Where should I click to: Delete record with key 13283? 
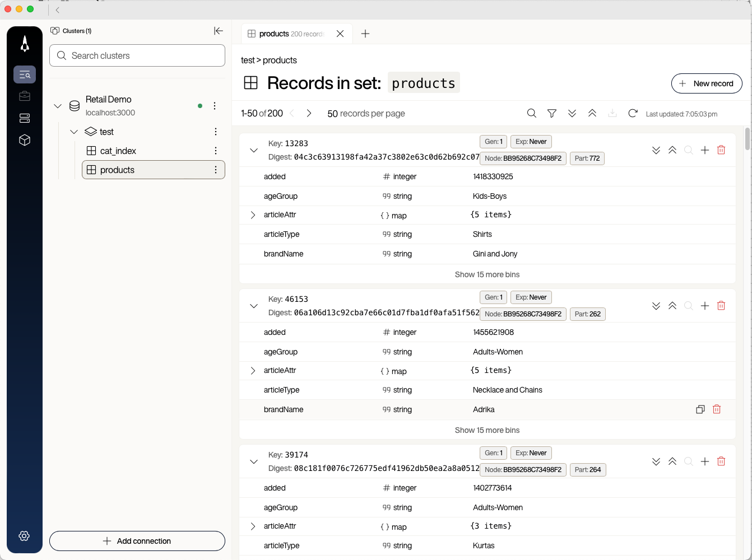[721, 150]
